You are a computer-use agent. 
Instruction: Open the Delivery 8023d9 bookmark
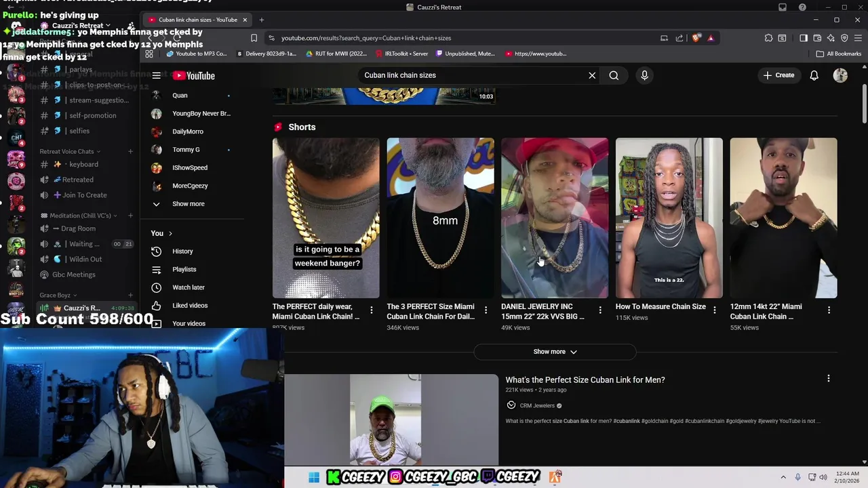pyautogui.click(x=267, y=54)
